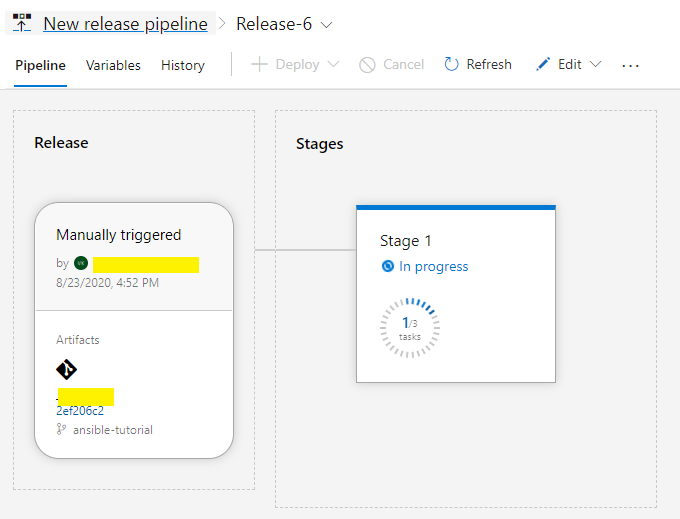This screenshot has height=519, width=680.
Task: Click the branch icon beside ansible-tutorial
Action: [62, 429]
